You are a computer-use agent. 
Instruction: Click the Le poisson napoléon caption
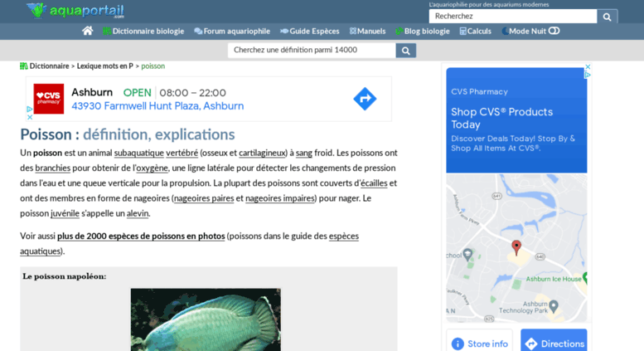65,276
